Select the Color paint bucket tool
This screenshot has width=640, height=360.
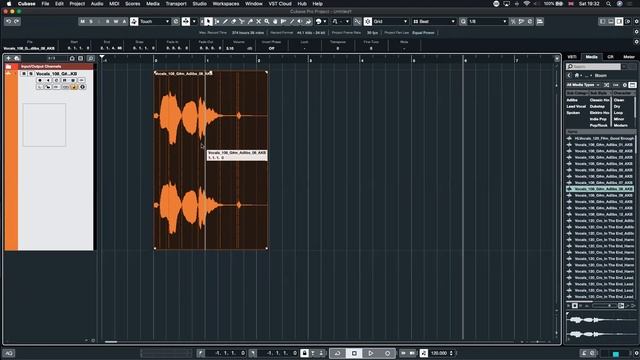309,21
